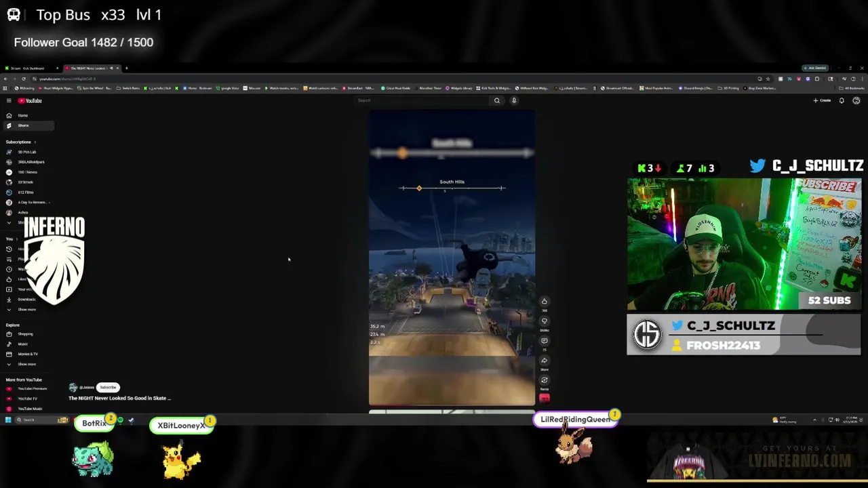Expand Show more under Movies & TV
This screenshot has width=868, height=488.
(x=22, y=364)
